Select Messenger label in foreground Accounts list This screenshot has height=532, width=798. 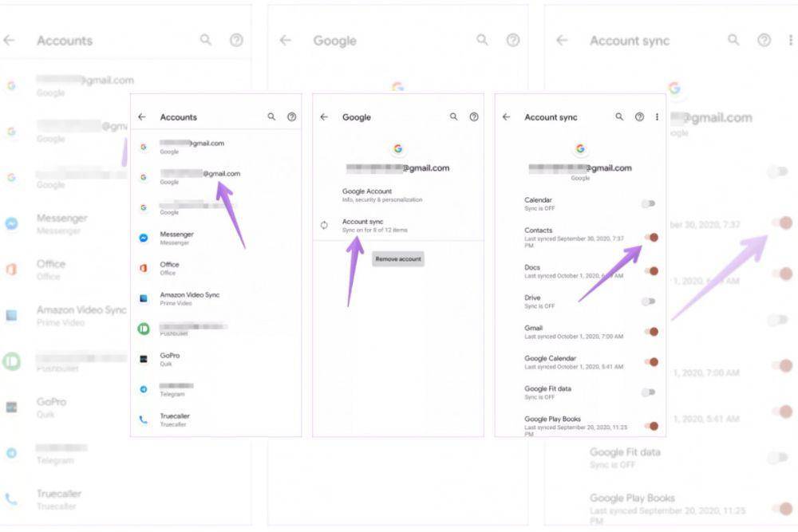click(176, 234)
